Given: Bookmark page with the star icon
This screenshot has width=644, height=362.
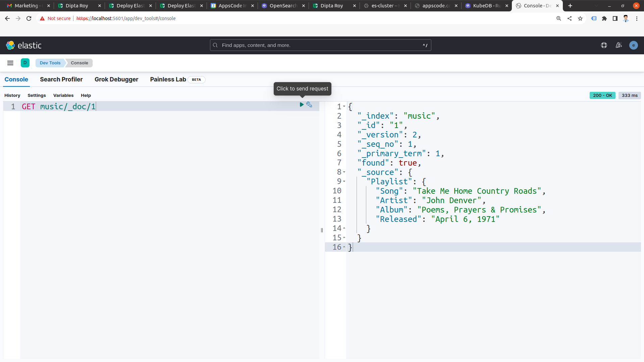Looking at the screenshot, I should click(580, 18).
